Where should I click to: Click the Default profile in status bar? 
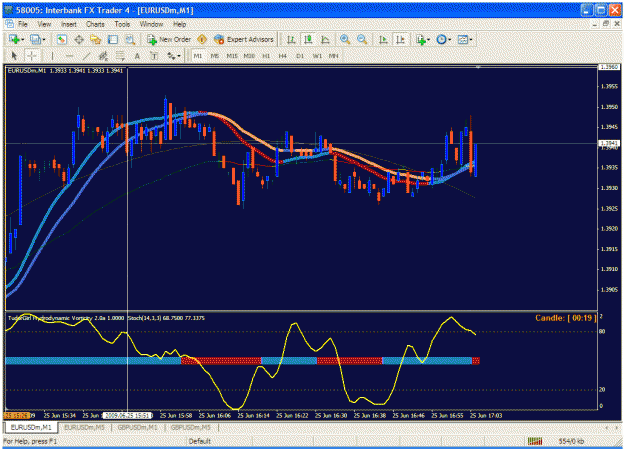[199, 441]
